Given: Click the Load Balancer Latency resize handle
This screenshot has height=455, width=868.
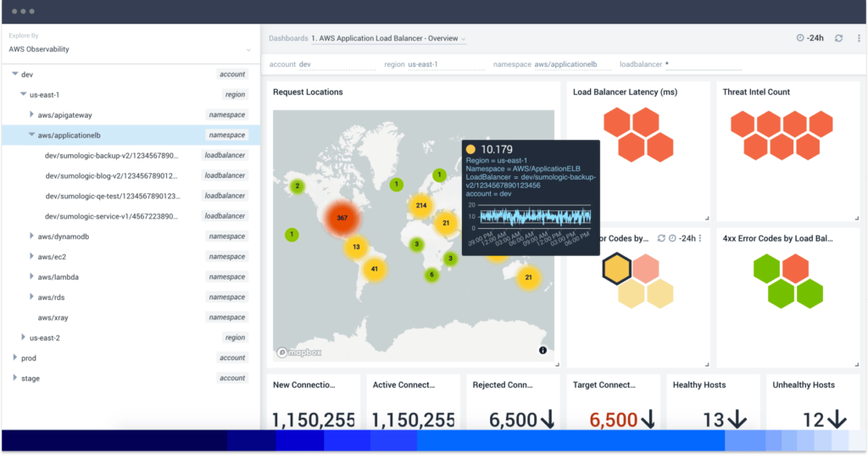Looking at the screenshot, I should coord(707,218).
